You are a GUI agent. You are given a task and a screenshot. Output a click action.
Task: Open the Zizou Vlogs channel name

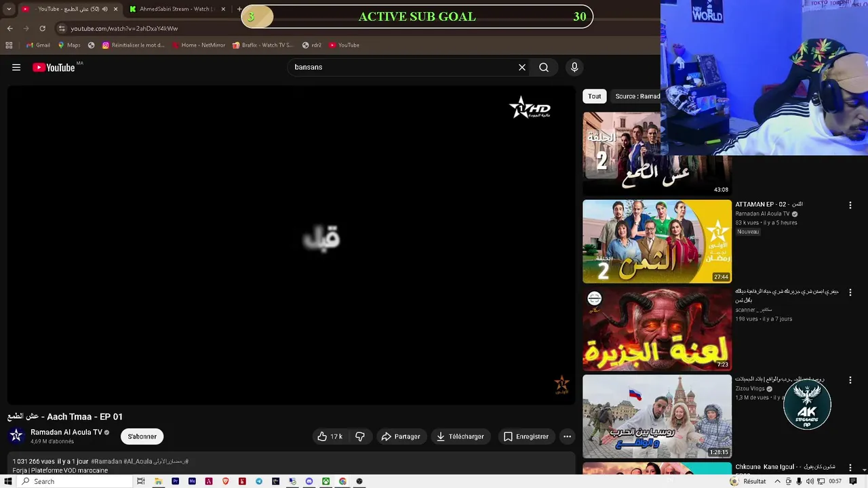click(x=750, y=389)
